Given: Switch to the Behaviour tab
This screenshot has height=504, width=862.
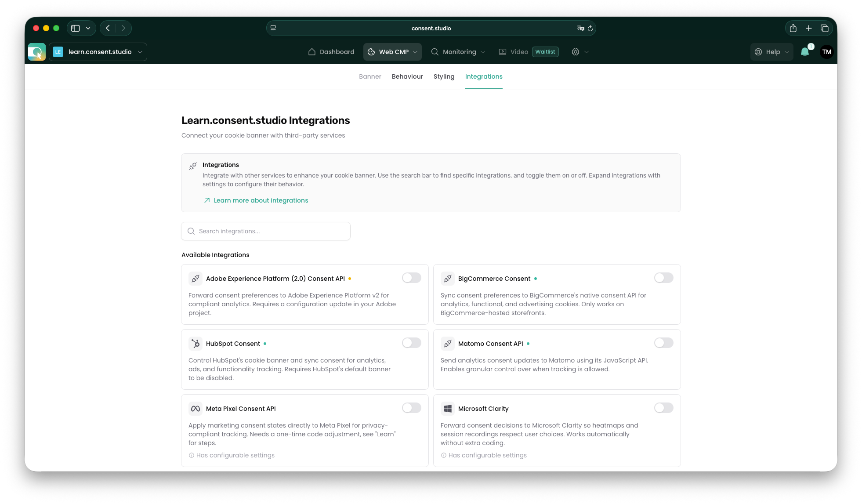Looking at the screenshot, I should tap(407, 76).
